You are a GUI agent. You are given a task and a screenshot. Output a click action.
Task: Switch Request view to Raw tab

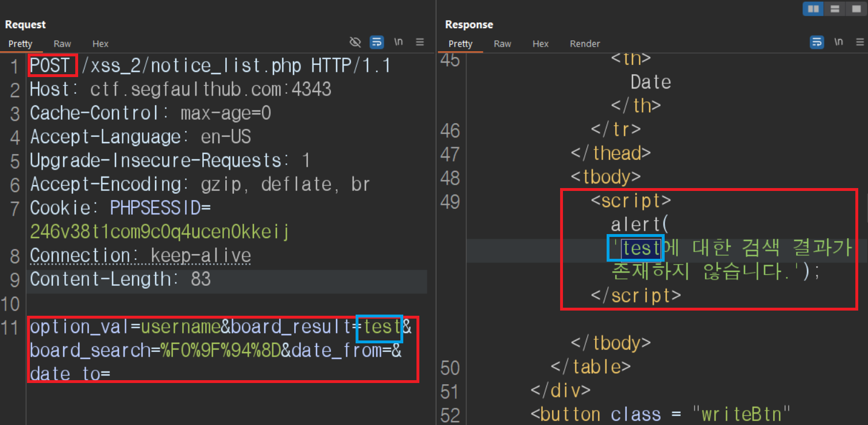(x=62, y=44)
